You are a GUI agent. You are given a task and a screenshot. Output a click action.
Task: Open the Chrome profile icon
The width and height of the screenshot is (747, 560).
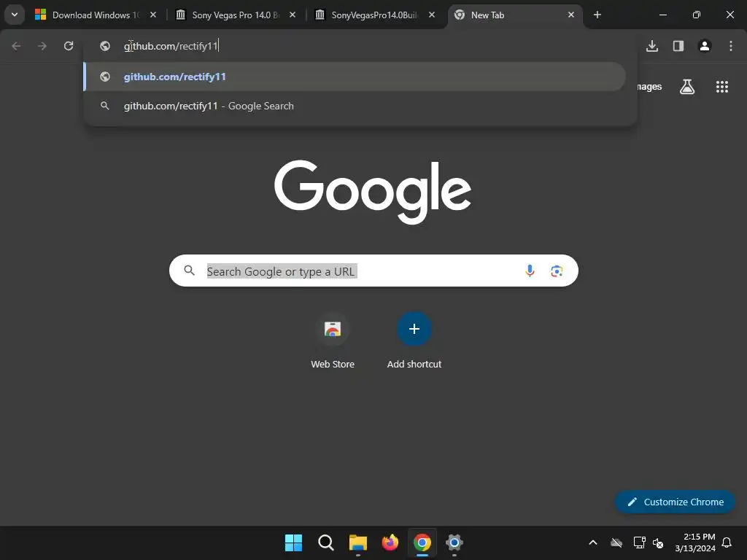pos(705,46)
